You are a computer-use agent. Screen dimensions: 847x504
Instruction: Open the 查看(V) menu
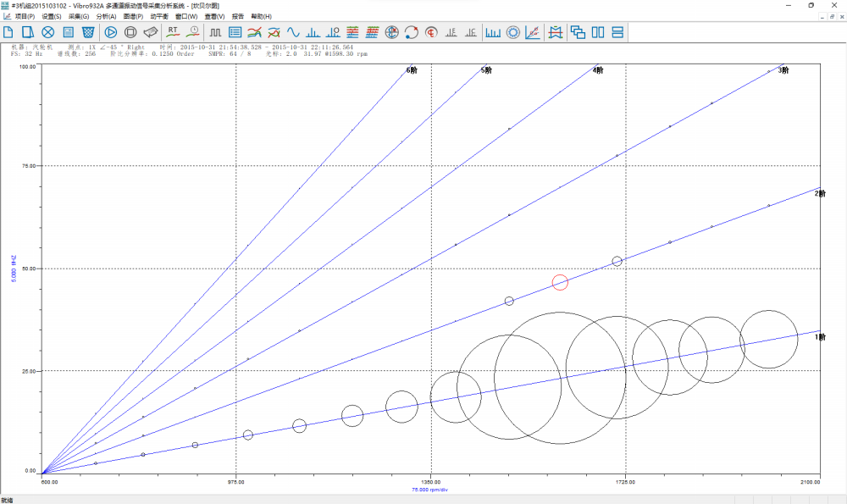coord(214,17)
